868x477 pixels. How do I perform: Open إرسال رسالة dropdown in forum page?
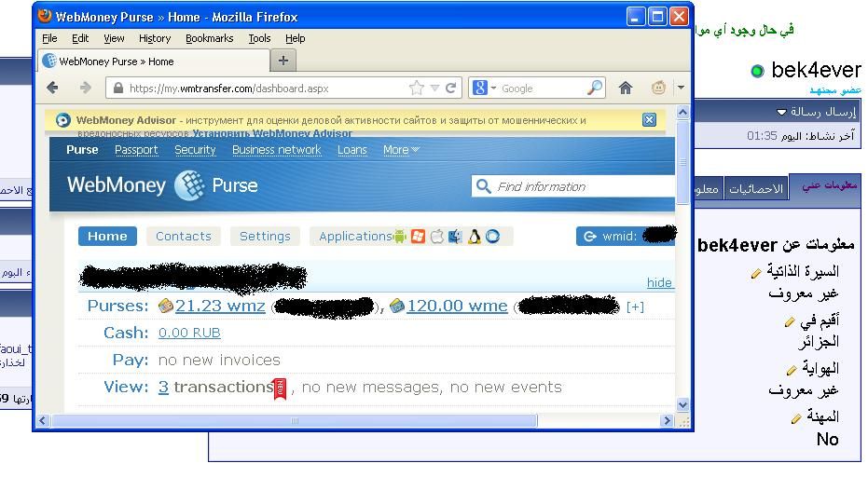pos(817,111)
